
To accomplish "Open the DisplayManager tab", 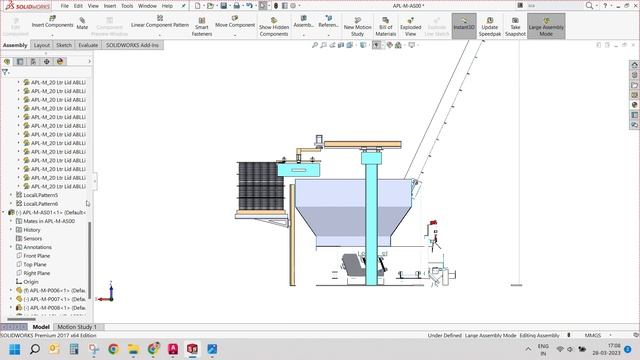I will pyautogui.click(x=60, y=61).
